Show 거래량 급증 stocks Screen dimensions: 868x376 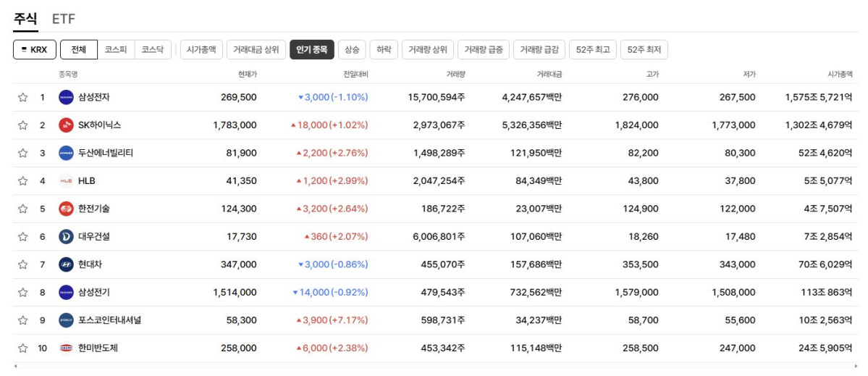(484, 49)
